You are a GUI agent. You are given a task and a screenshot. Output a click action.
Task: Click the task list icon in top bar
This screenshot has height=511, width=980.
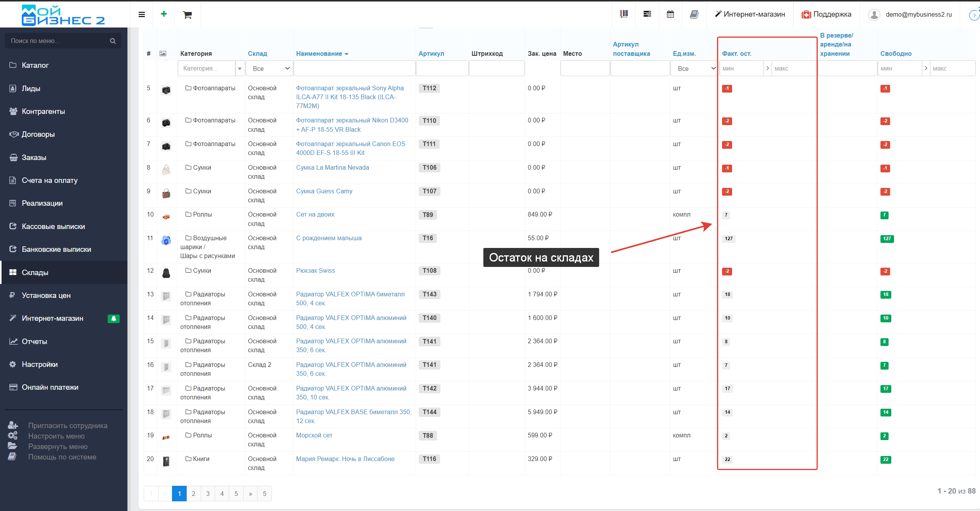coord(647,14)
